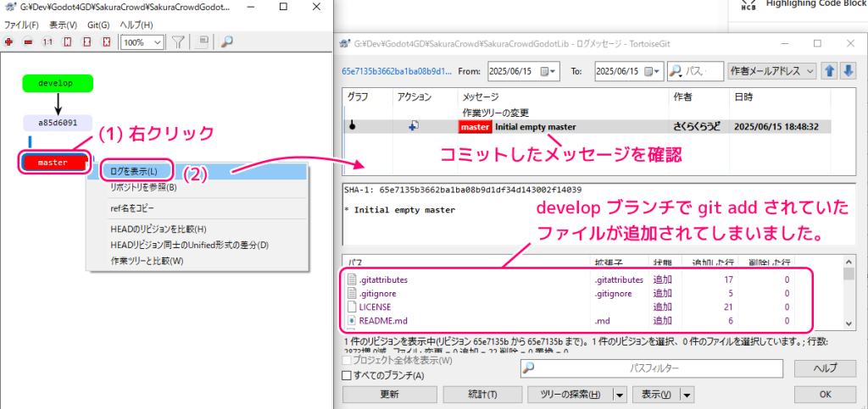Open the 100% zoom level dropdown
This screenshot has height=409, width=868.
pyautogui.click(x=157, y=42)
